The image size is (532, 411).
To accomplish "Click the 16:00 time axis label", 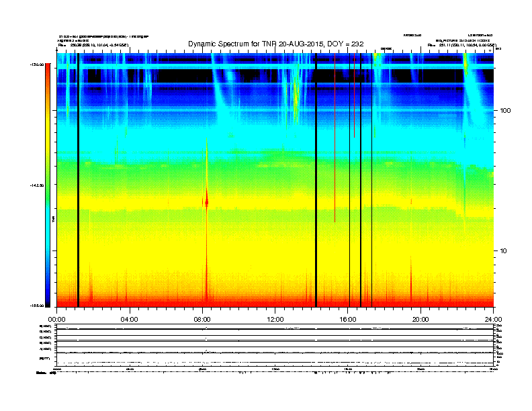I will coord(348,320).
